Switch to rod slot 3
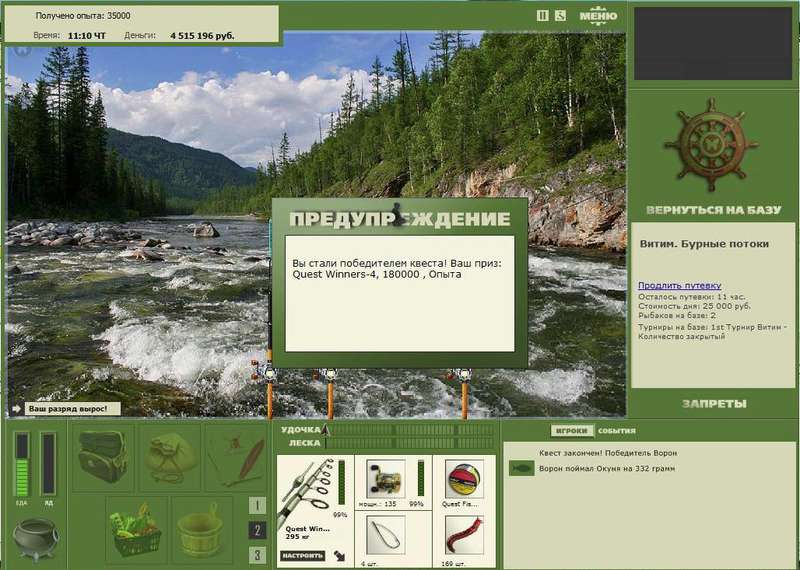 click(x=258, y=555)
